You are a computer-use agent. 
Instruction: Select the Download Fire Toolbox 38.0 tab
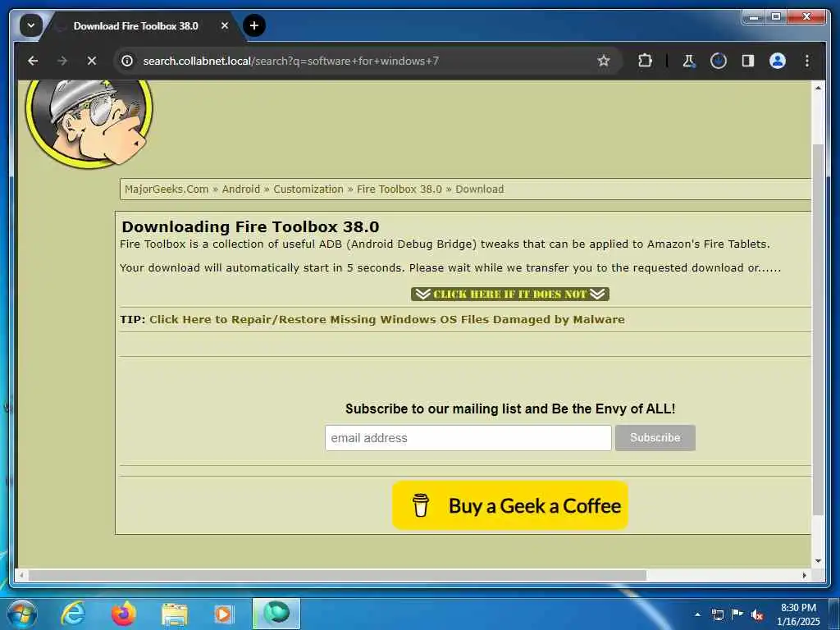[x=135, y=25]
